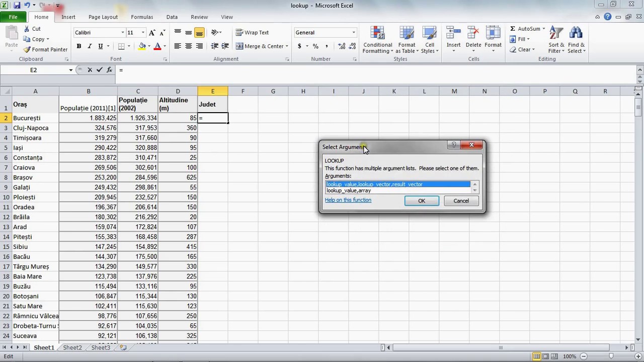Image resolution: width=644 pixels, height=362 pixels.
Task: Align text right
Action: point(199,46)
